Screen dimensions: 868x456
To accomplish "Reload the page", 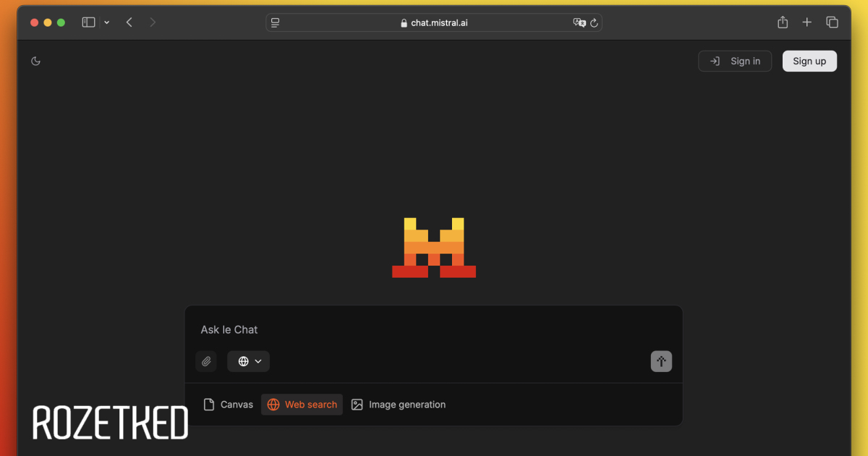I will [594, 23].
